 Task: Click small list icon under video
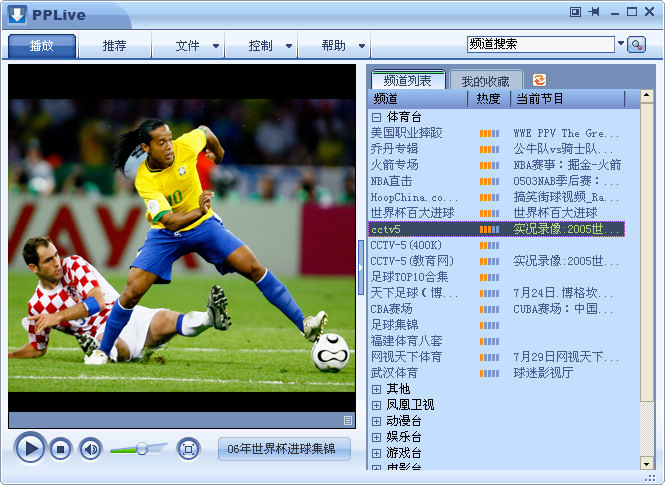348,420
